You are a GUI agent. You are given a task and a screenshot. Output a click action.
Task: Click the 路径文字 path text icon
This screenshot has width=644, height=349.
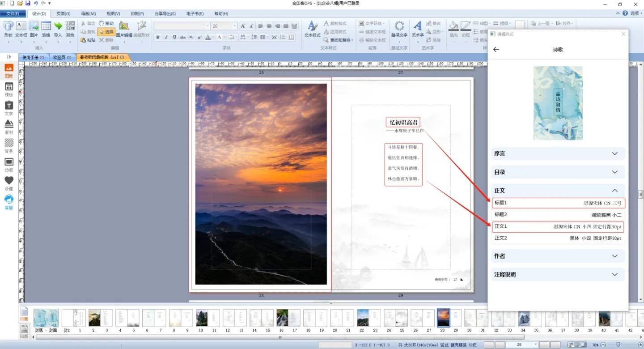click(x=399, y=28)
